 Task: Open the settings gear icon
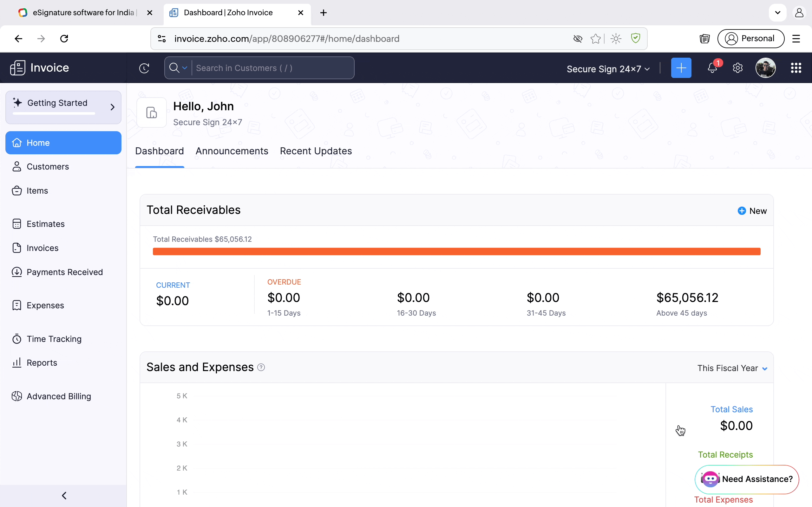coord(737,68)
